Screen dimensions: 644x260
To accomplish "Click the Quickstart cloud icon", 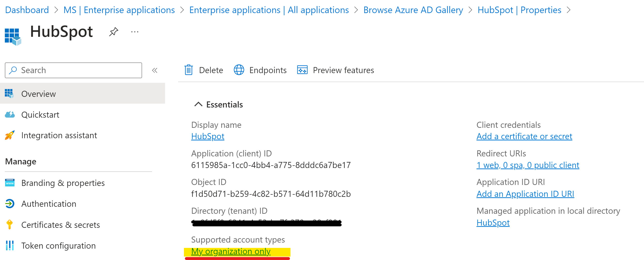I will (9, 115).
